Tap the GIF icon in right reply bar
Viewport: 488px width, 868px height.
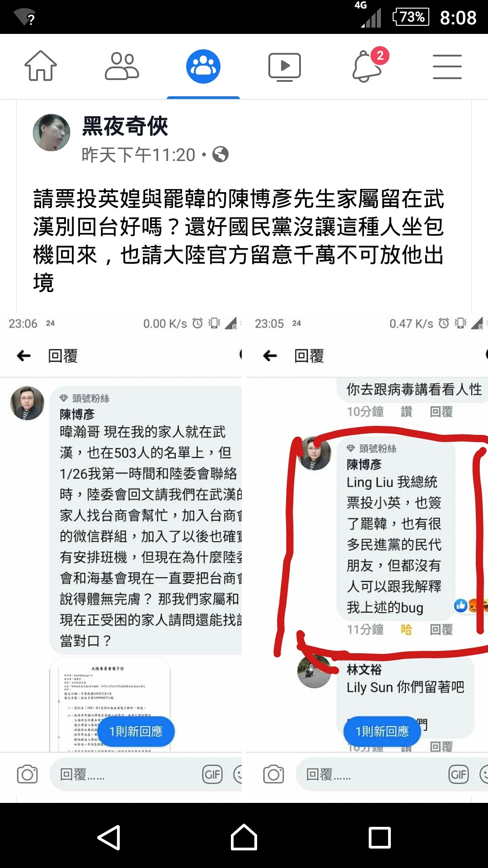pos(459,774)
